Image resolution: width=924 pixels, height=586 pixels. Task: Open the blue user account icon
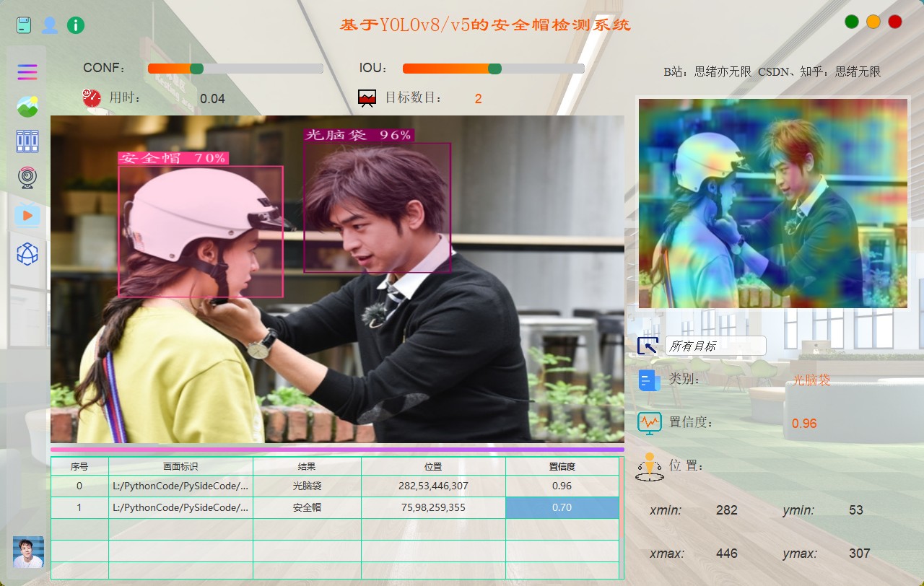pyautogui.click(x=49, y=25)
